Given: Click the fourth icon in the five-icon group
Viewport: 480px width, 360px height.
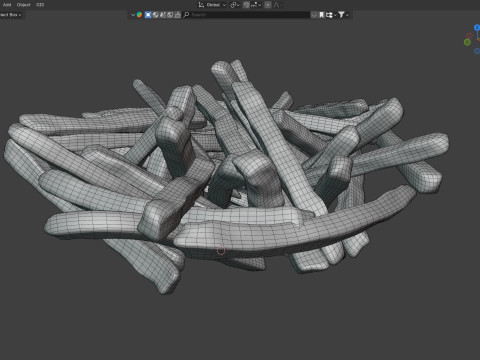Looking at the screenshot, I should [170, 15].
